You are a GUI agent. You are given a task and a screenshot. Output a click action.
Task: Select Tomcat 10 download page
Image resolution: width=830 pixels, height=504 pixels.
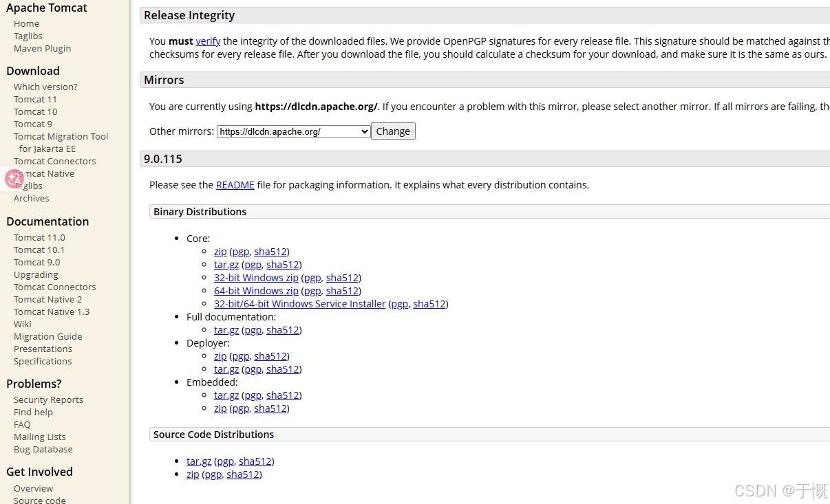pos(36,111)
